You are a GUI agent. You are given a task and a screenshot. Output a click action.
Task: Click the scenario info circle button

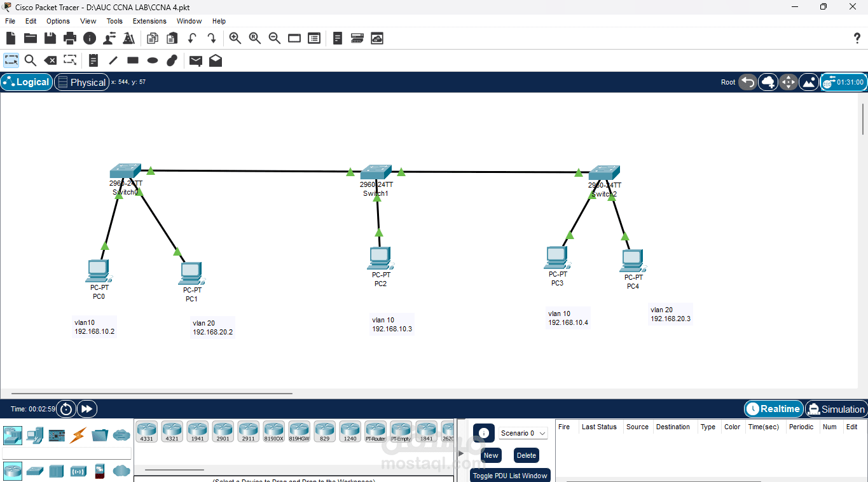[x=484, y=433]
